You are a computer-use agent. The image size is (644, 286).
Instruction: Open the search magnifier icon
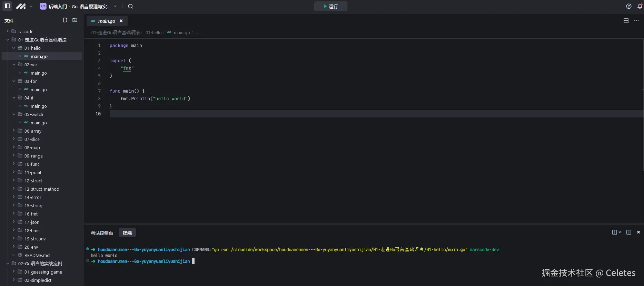[130, 6]
